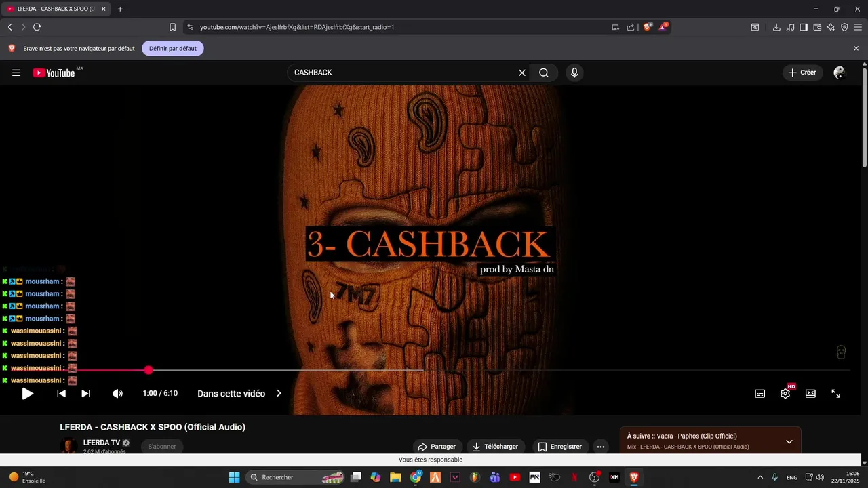Open the Créer button
The image size is (868, 488).
(x=803, y=73)
